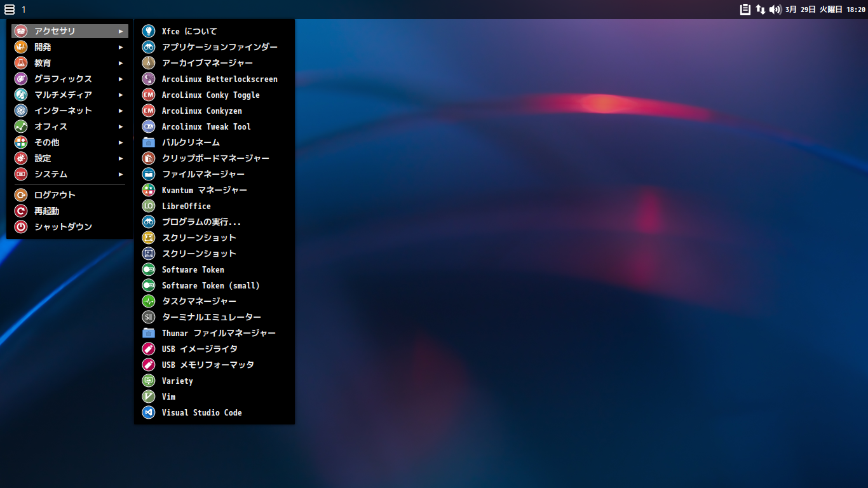Launch Software Token entry
Viewport: 868px width, 488px height.
tap(214, 269)
